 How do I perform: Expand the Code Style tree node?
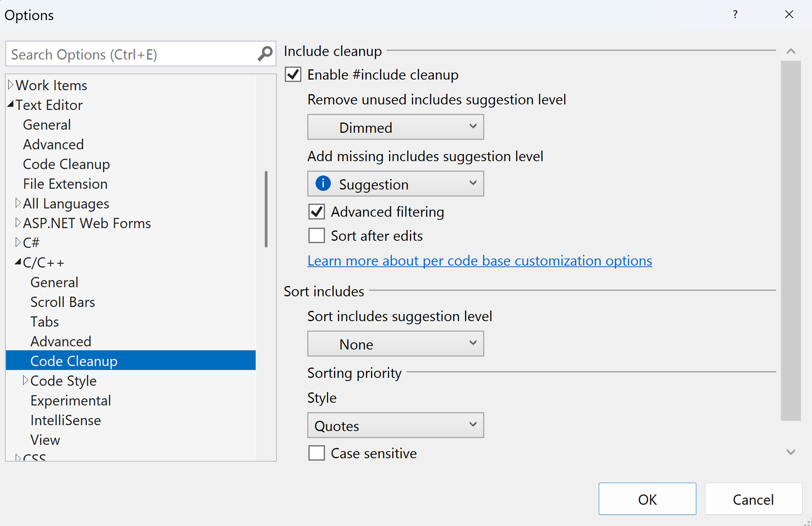pyautogui.click(x=25, y=381)
